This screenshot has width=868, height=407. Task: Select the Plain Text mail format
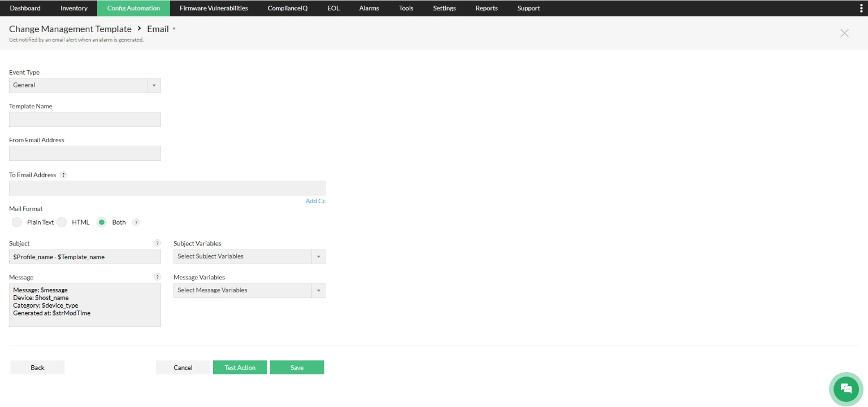tap(17, 222)
